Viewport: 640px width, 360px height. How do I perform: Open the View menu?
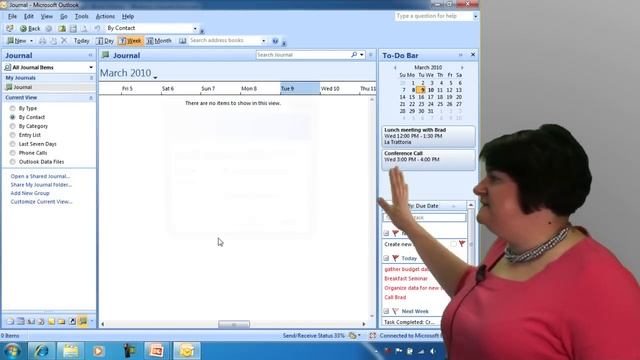47,16
